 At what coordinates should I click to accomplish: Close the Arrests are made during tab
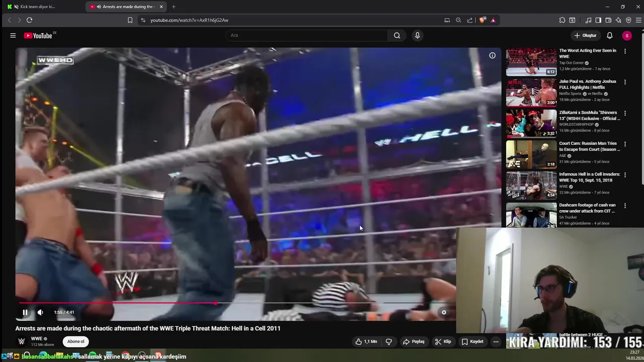click(162, 7)
